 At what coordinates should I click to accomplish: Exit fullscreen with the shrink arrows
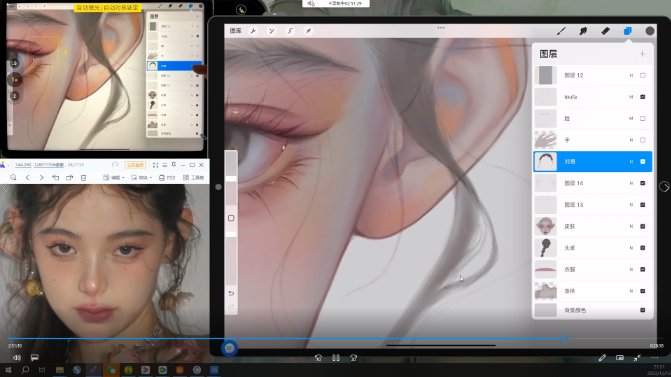click(637, 358)
